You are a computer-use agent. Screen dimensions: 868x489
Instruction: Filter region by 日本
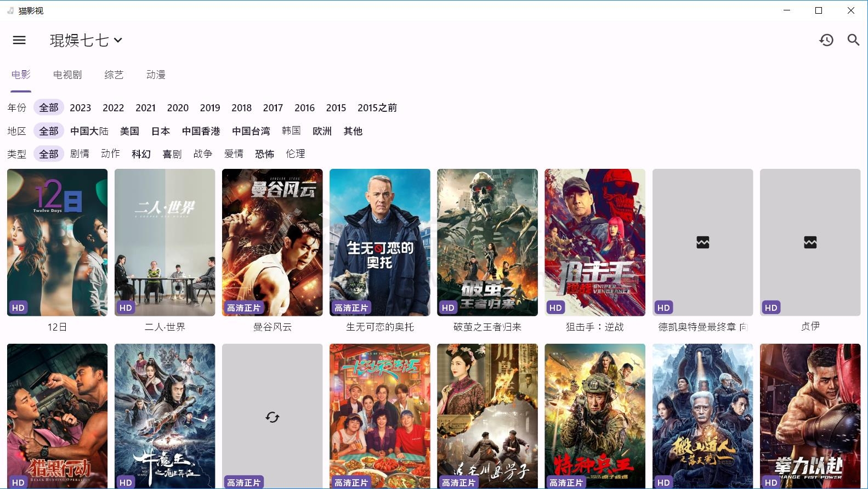161,131
